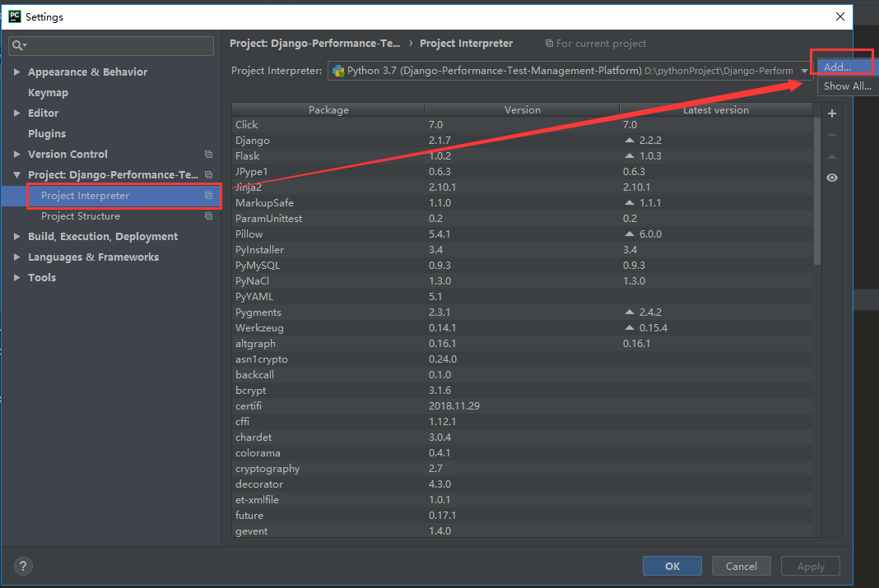Click the project breadcrumb Project: Django-Performance-Te...
Screen dimensions: 879x588
315,43
